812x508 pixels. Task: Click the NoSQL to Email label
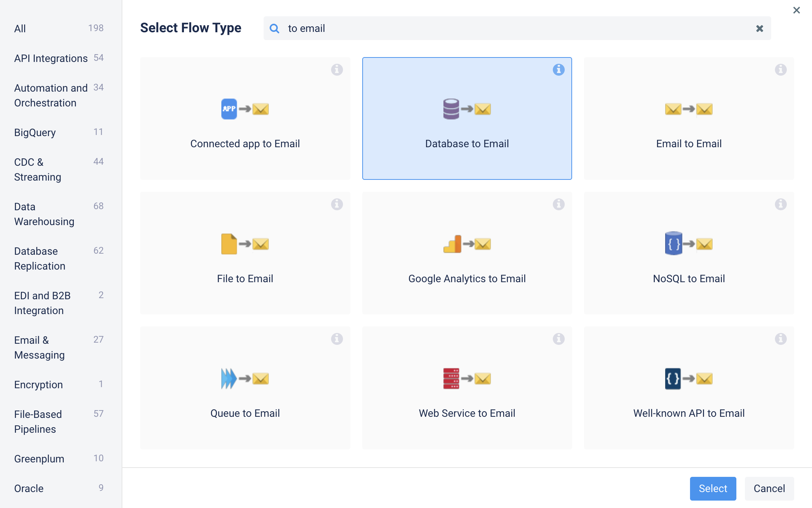click(689, 278)
